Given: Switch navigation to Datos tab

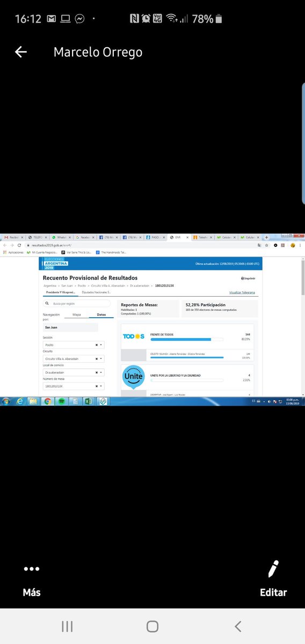Looking at the screenshot, I should tap(101, 314).
